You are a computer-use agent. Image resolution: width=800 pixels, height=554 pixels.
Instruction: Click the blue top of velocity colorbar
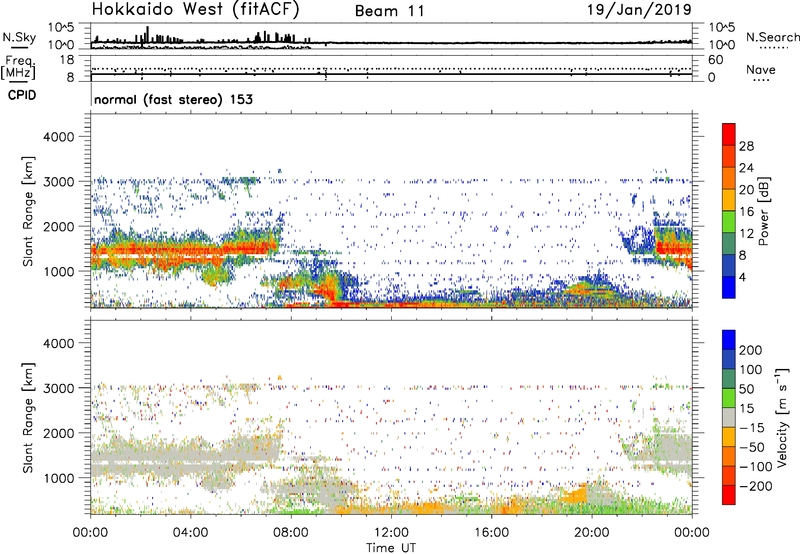tap(729, 340)
